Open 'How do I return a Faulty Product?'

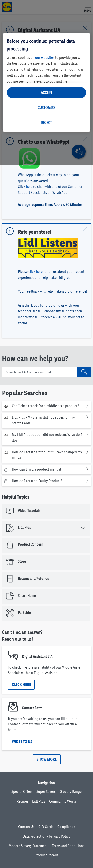(46, 481)
